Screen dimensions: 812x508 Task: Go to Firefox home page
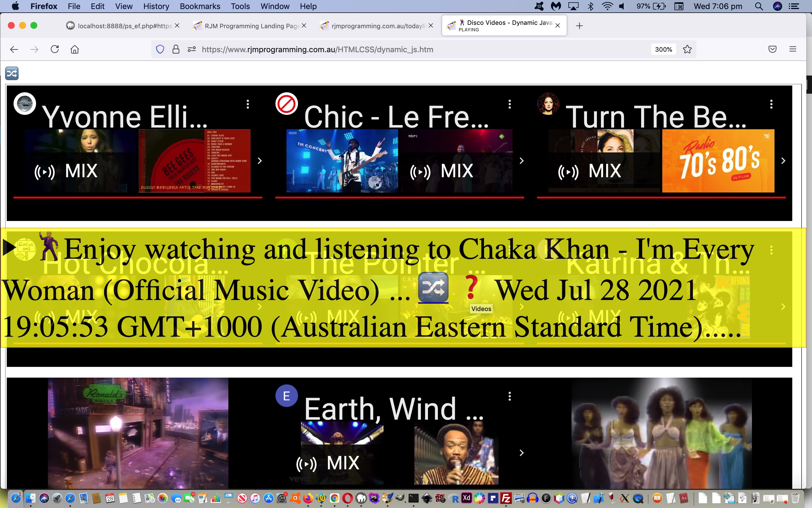point(74,49)
